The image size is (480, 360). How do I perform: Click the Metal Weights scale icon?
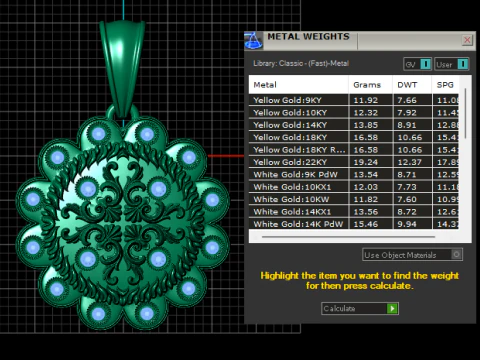pyautogui.click(x=253, y=41)
